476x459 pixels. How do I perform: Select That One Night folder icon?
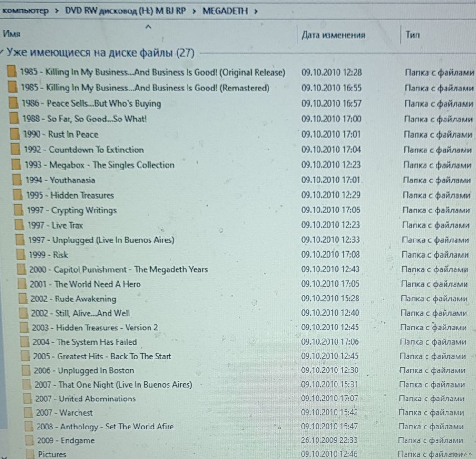27,384
